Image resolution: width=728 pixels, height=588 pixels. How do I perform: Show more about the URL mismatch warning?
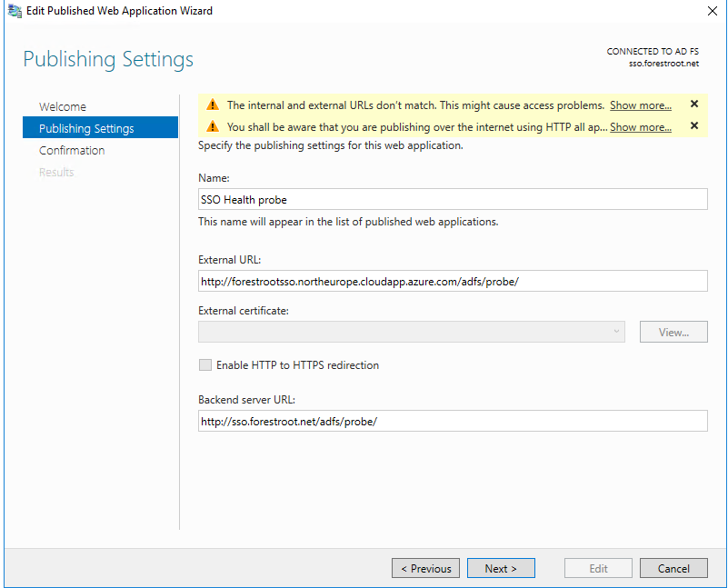tap(640, 105)
